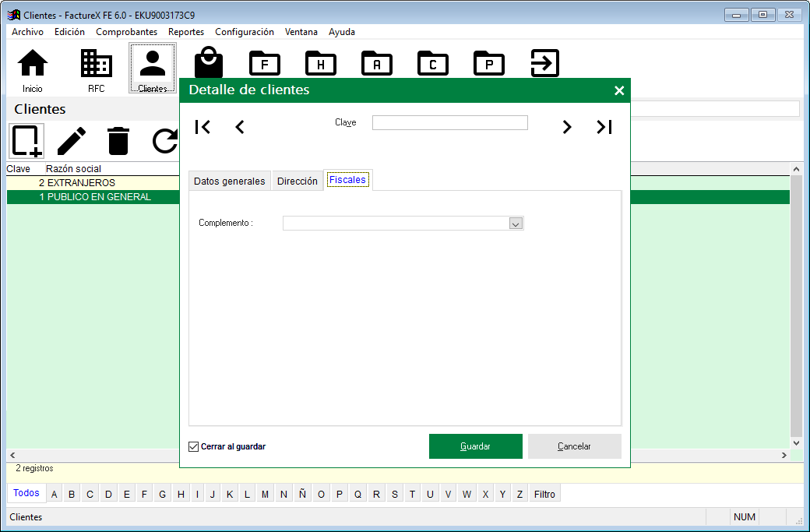Filter clients by letter Ñ
Viewport: 810px width, 532px height.
pyautogui.click(x=302, y=495)
